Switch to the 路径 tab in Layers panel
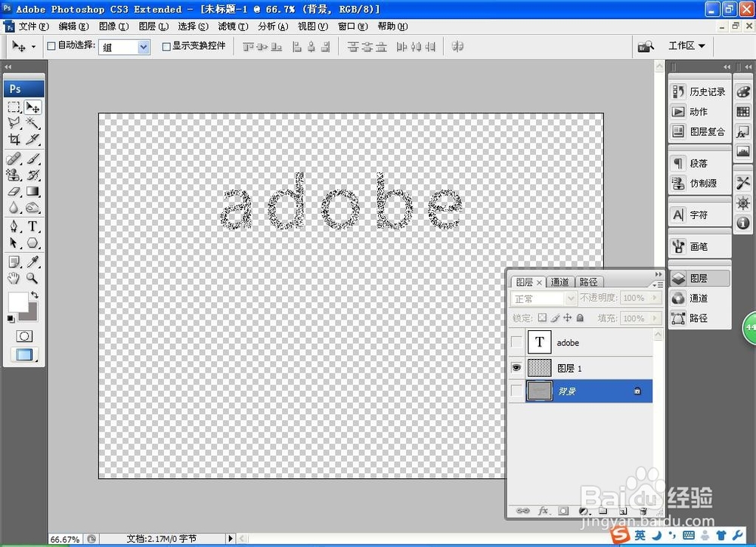756x547 pixels. (x=589, y=282)
